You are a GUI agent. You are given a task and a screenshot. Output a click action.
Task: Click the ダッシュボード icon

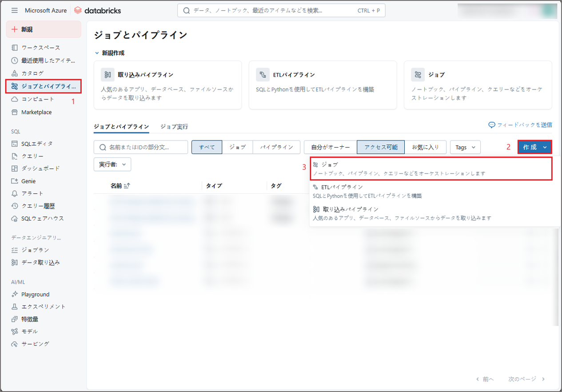point(15,168)
